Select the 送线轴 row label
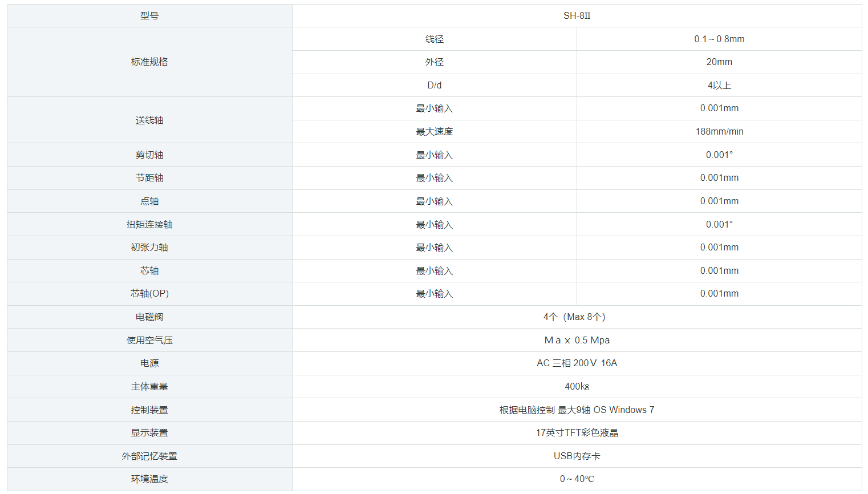The image size is (868, 494). tap(149, 120)
